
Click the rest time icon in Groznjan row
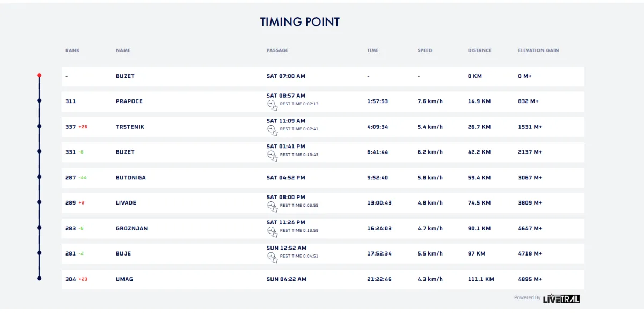[x=272, y=231]
